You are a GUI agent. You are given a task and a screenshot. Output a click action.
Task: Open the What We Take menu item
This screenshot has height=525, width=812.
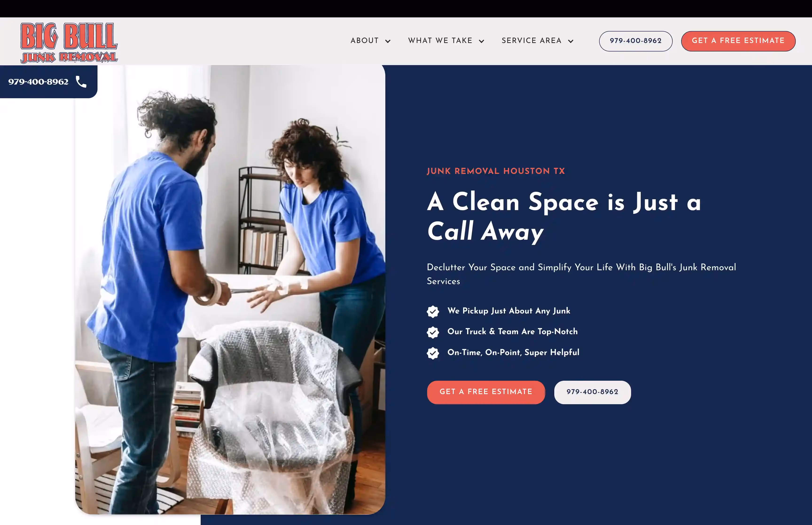(x=440, y=41)
